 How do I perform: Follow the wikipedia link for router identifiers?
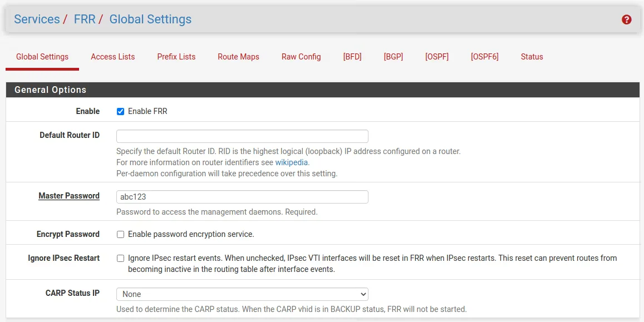292,162
